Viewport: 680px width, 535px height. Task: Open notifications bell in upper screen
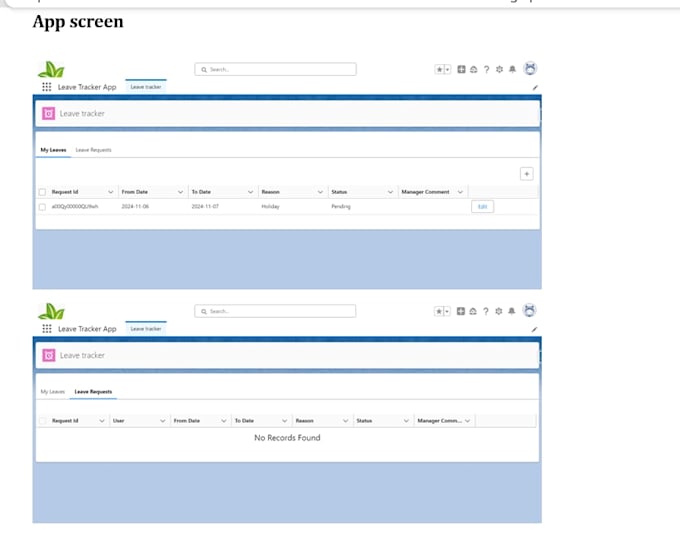coord(513,69)
